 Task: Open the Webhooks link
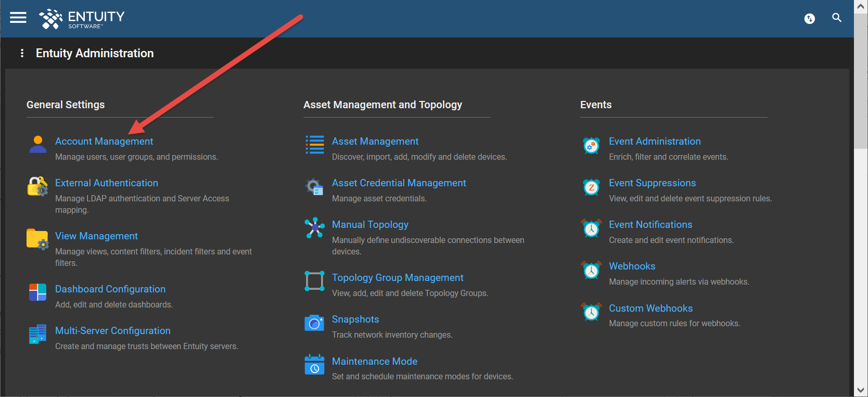coord(632,266)
